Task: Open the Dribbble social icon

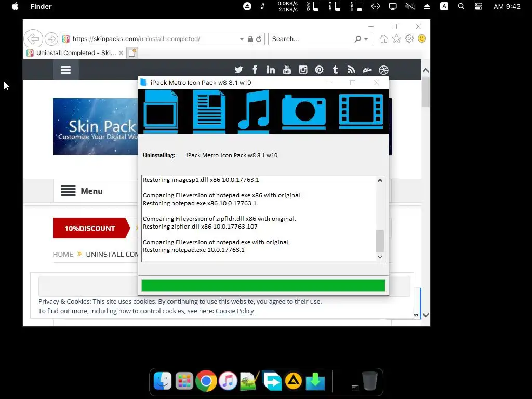Action: [383, 70]
